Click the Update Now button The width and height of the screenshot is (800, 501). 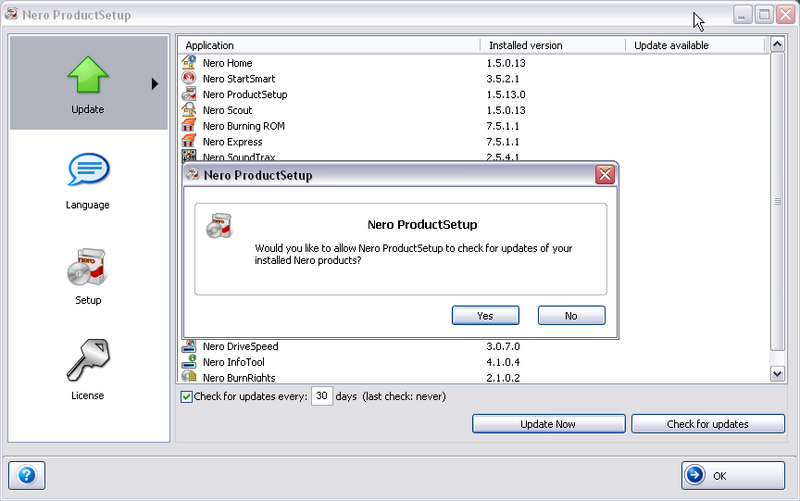(548, 424)
